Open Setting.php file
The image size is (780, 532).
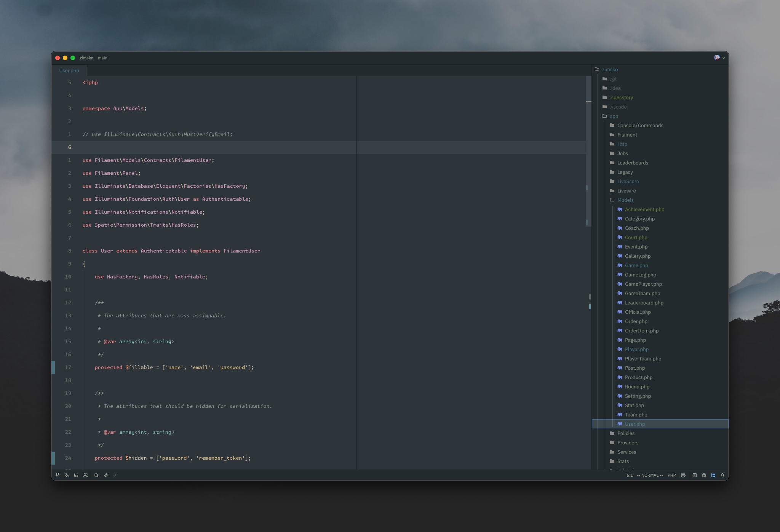coord(660,396)
